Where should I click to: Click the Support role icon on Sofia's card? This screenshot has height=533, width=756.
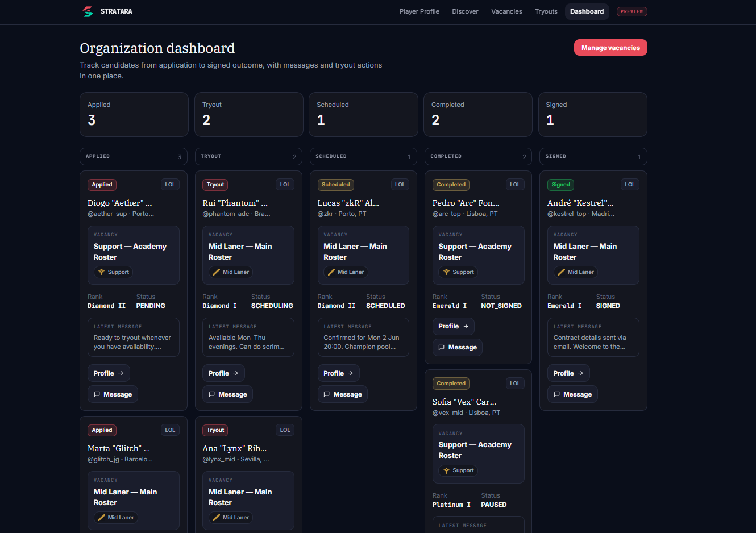pyautogui.click(x=446, y=470)
